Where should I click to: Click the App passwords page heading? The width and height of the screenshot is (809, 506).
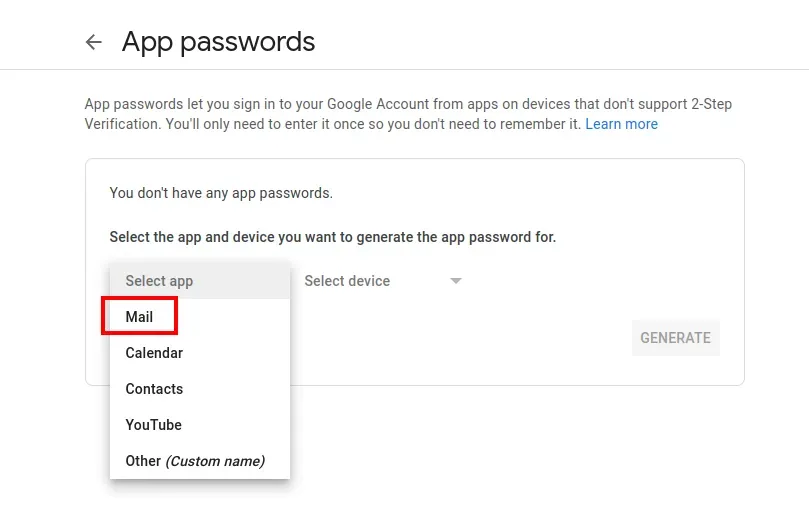pyautogui.click(x=218, y=42)
